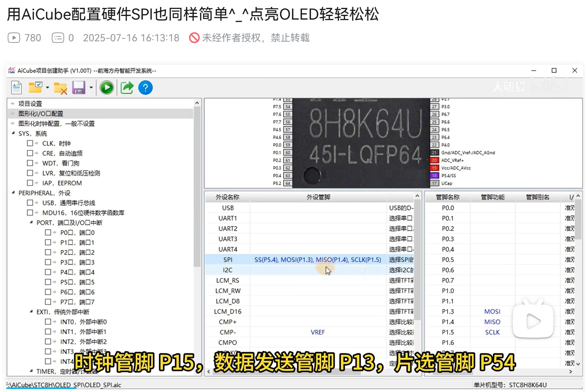Open the blue help question icon
Viewport: 585px width, 392px height.
(x=145, y=88)
